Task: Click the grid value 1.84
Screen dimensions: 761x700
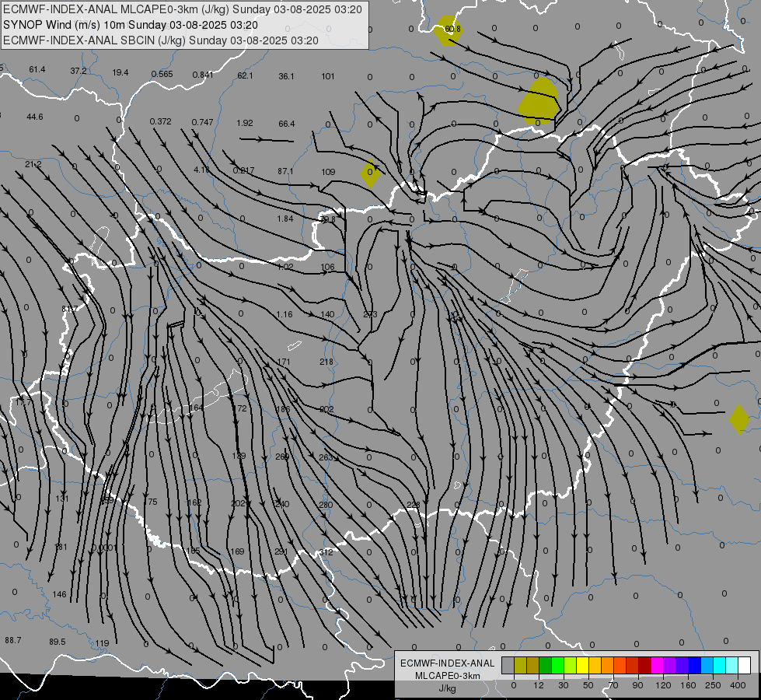Action: tap(285, 219)
